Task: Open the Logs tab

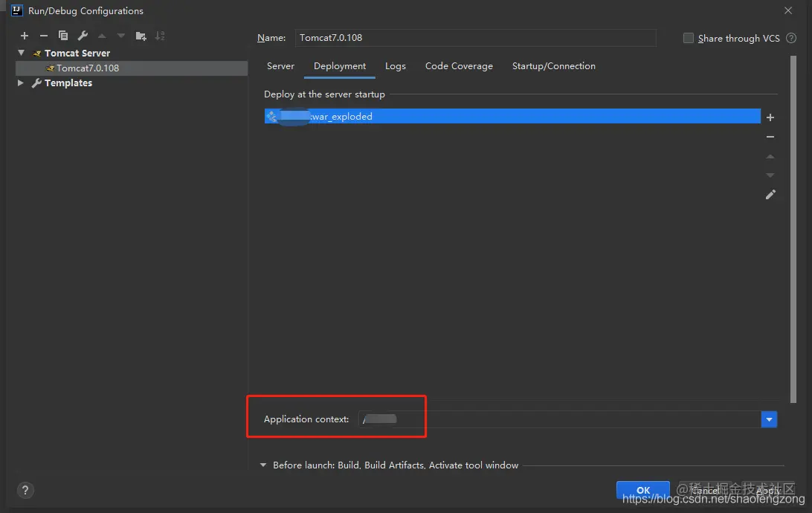Action: pos(395,66)
